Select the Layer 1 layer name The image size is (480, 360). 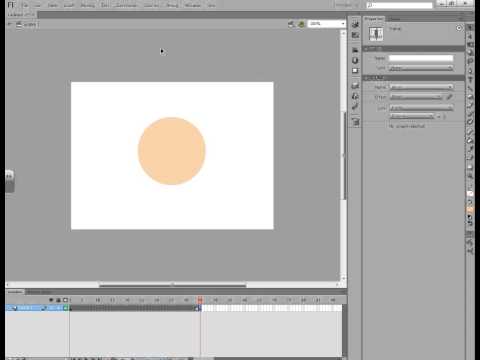click(25, 308)
